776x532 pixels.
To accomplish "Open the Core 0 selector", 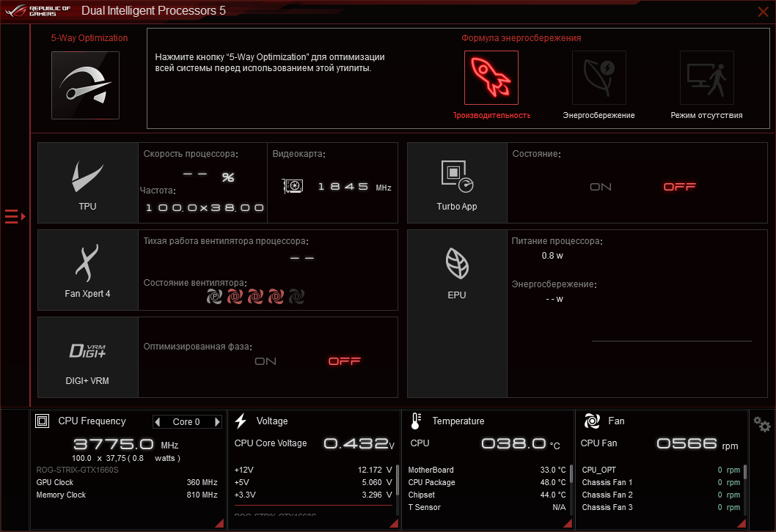I will pyautogui.click(x=186, y=422).
